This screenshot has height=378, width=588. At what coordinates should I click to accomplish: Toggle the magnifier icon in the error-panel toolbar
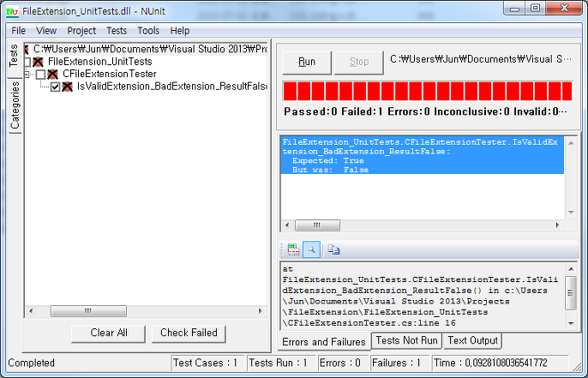[311, 249]
